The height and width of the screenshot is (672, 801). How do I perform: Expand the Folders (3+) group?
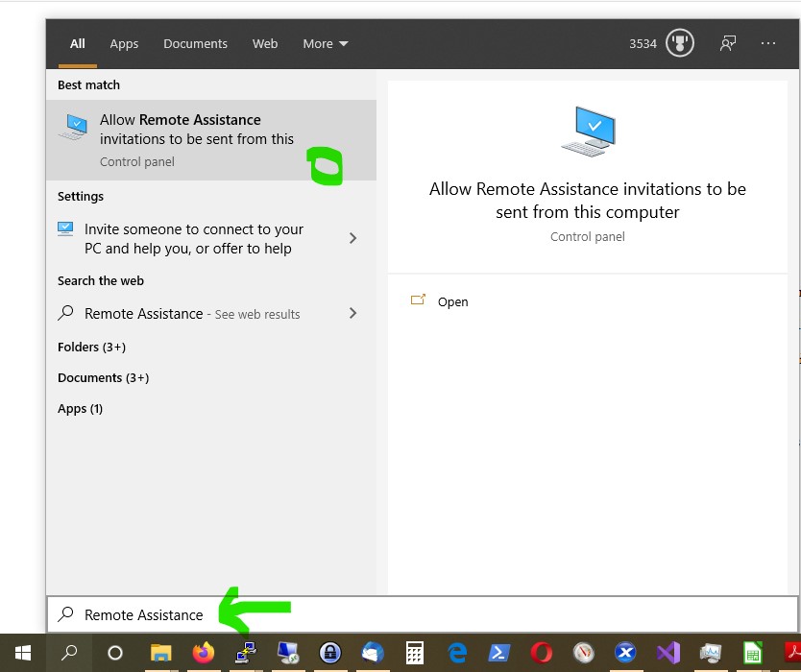point(92,348)
